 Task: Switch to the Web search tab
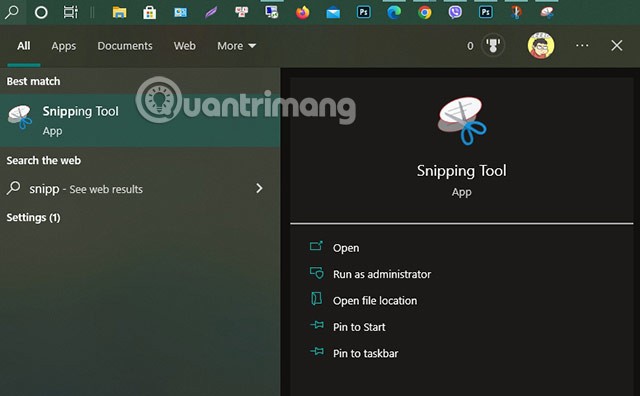[184, 46]
